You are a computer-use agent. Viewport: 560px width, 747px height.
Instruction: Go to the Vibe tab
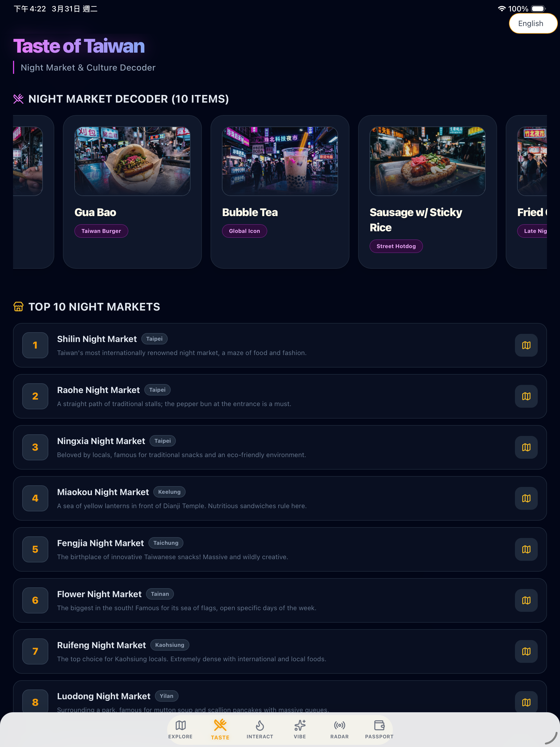coord(300,729)
